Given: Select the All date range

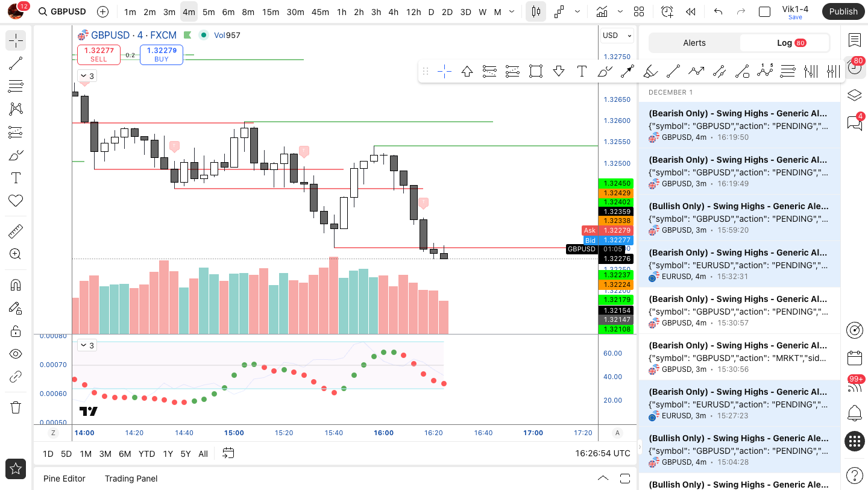Looking at the screenshot, I should point(203,454).
